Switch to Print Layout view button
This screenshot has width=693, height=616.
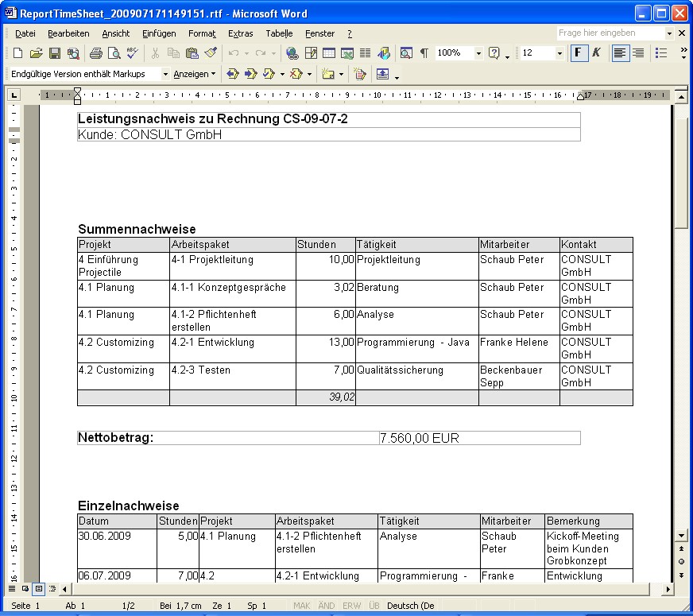click(x=38, y=589)
